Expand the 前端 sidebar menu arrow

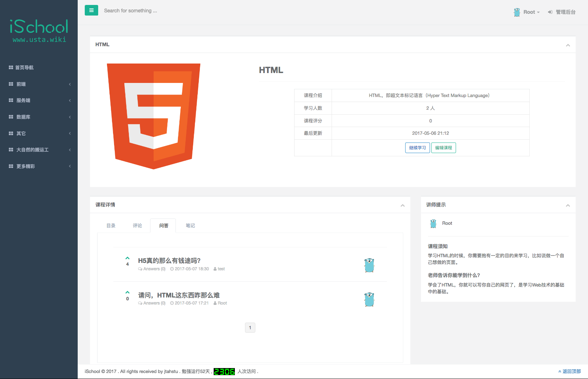point(70,84)
